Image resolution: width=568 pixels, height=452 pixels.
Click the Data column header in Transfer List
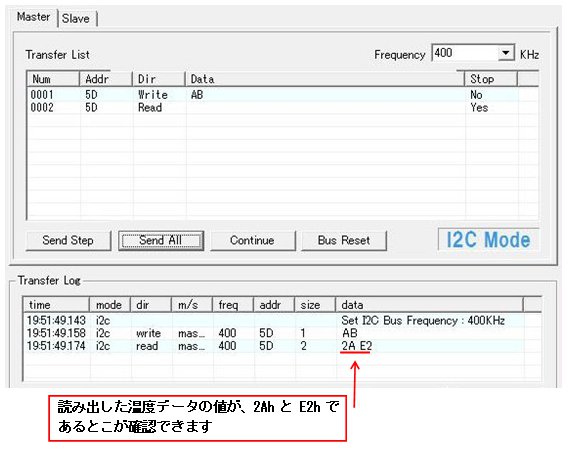click(325, 79)
